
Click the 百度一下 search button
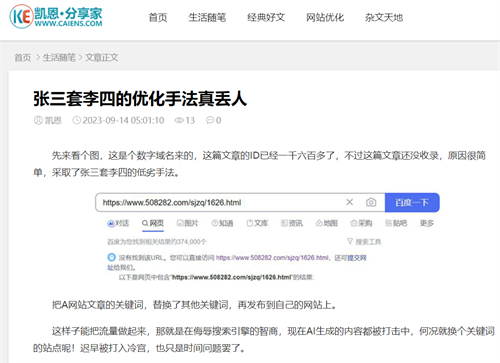point(412,202)
